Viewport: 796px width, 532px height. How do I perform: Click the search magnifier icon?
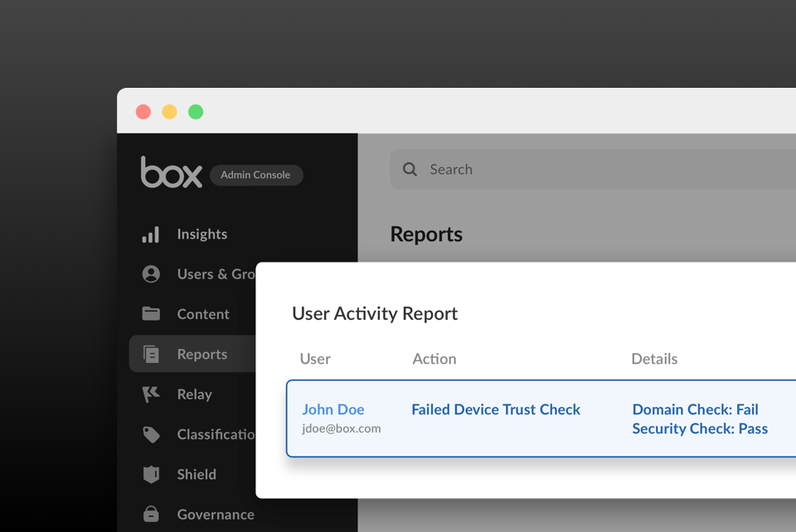410,169
